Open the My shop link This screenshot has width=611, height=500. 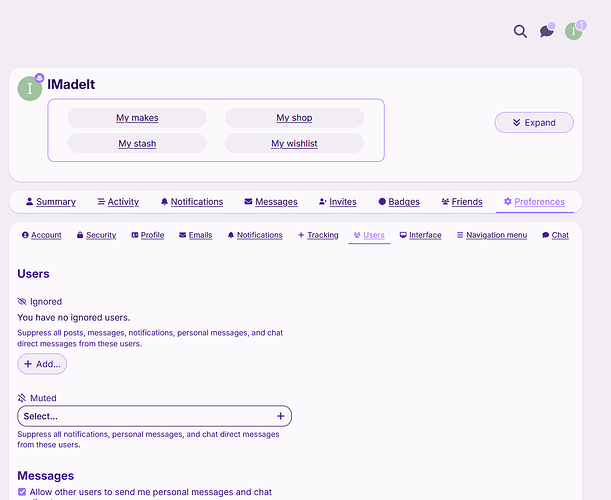[x=294, y=118]
